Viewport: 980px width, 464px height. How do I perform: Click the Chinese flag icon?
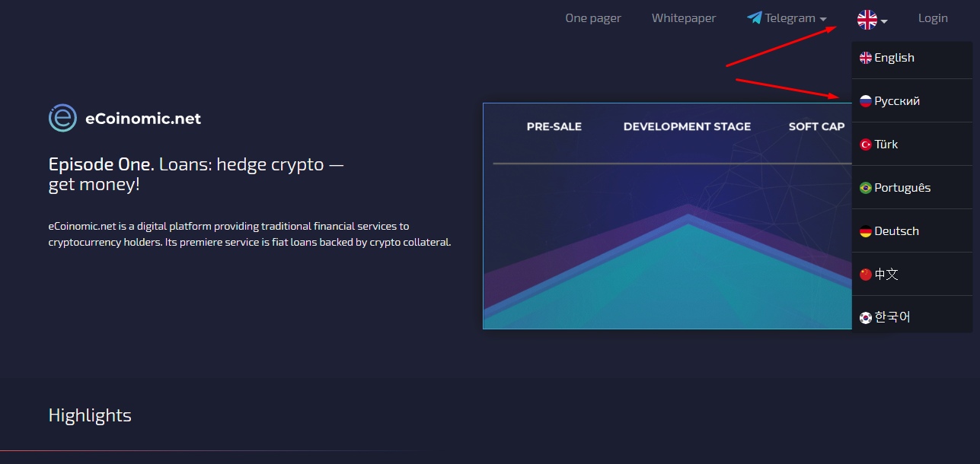865,275
